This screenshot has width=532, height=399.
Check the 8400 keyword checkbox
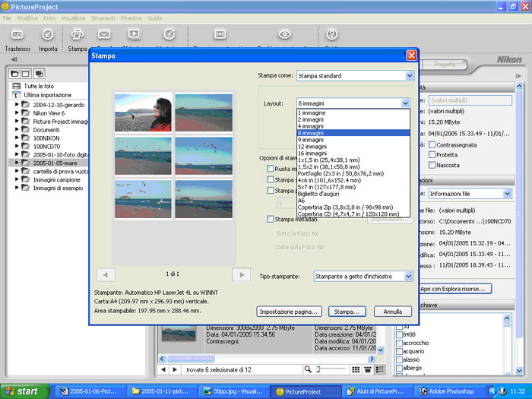click(399, 334)
